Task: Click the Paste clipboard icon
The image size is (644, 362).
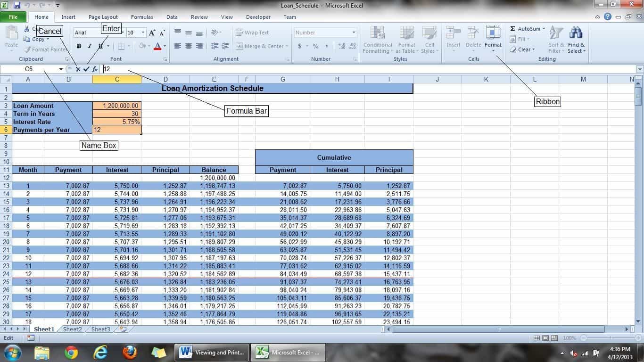Action: (11, 33)
